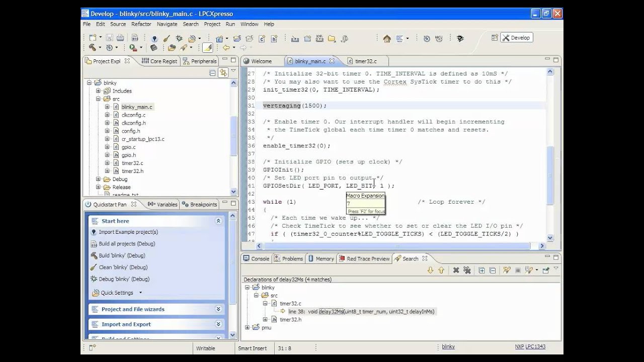Click the Develop perspective button
This screenshot has width=644, height=362.
516,38
